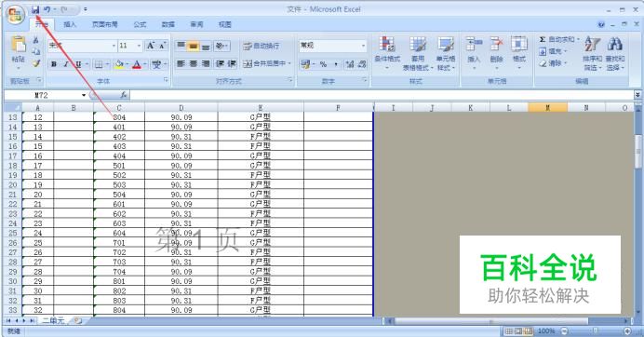Click the Office button
The height and width of the screenshot is (337, 644).
[x=15, y=14]
